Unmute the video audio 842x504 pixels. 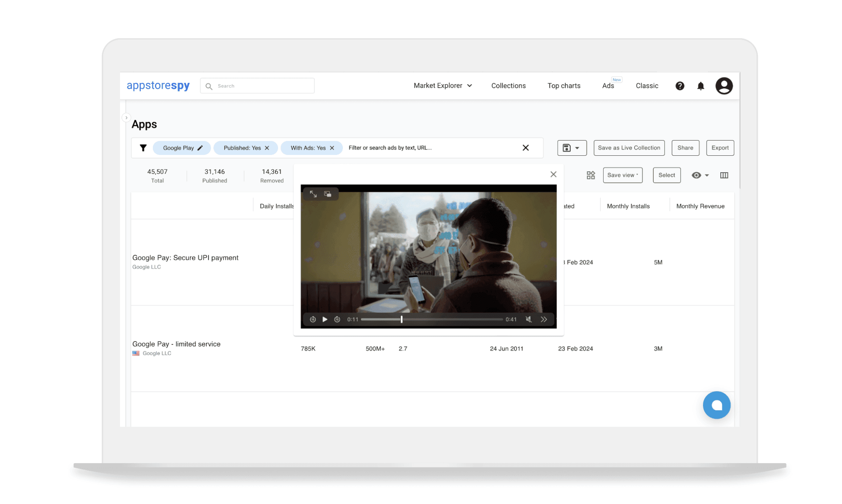(x=529, y=319)
